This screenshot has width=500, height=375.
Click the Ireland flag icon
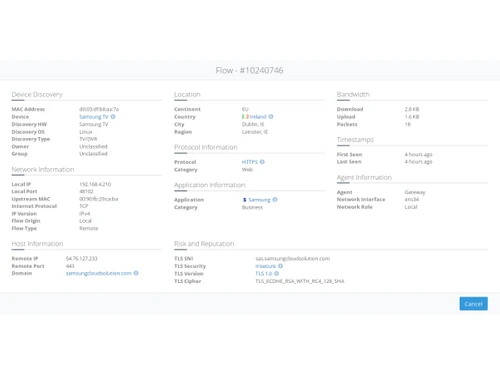click(245, 117)
